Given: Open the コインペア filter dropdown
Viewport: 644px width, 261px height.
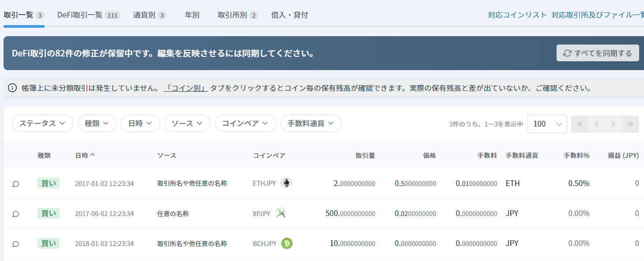Looking at the screenshot, I should 245,123.
